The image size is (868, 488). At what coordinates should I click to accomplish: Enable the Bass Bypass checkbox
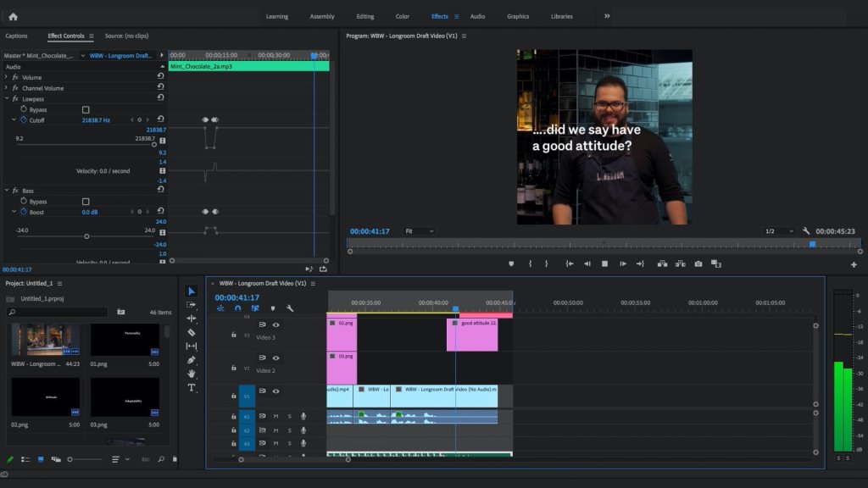(x=86, y=202)
